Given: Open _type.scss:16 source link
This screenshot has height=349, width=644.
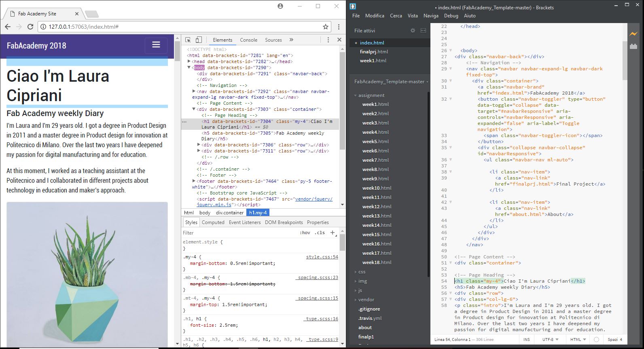Looking at the screenshot, I should (x=321, y=319).
